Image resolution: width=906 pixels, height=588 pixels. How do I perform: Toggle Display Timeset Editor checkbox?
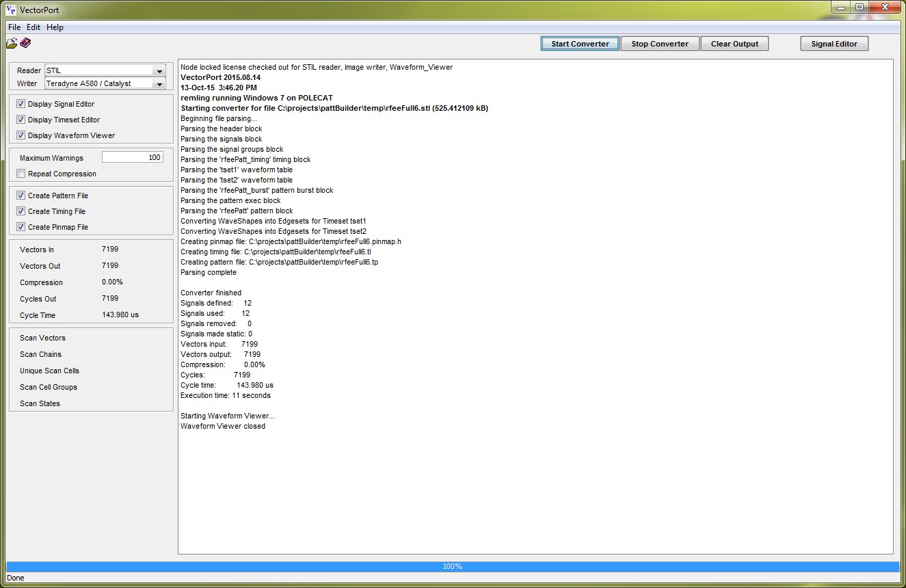(x=21, y=120)
